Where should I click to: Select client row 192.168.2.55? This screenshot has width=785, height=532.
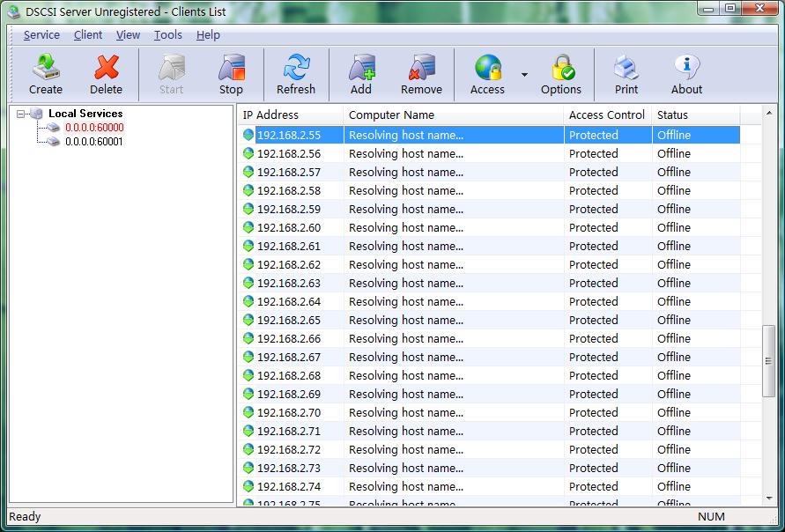489,135
